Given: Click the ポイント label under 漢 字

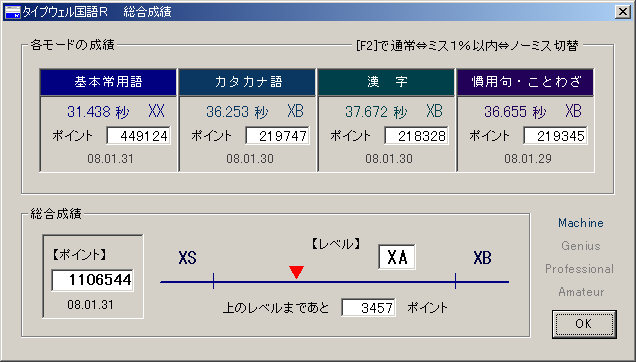Looking at the screenshot, I should pos(351,136).
